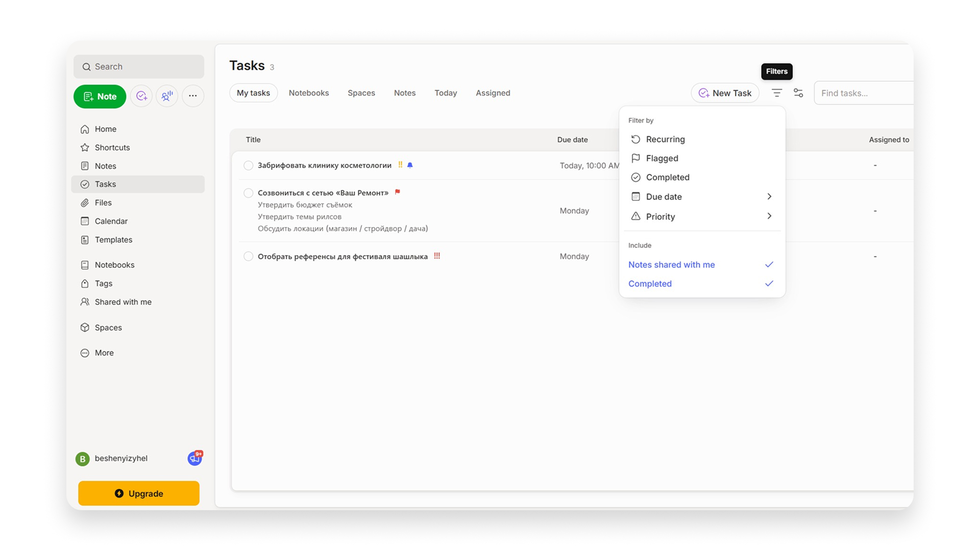Click the Shared with me people icon
The image size is (980, 551).
coord(85,302)
